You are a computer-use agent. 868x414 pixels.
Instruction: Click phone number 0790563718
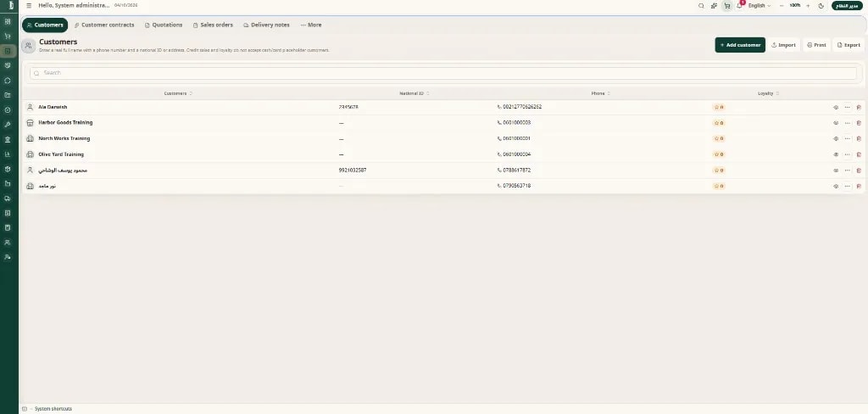click(x=516, y=187)
